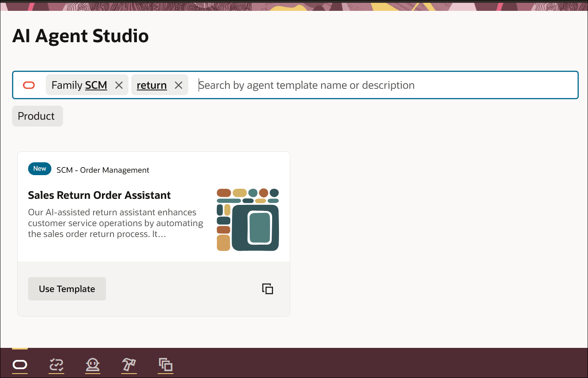Viewport: 588px width, 378px height.
Task: Open the Product filter options
Action: (x=37, y=116)
